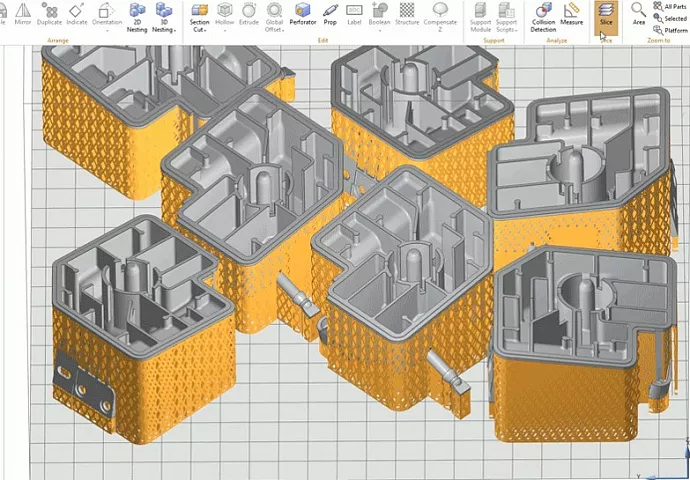Run 2D Nesting
This screenshot has height=480, width=690.
coord(137,17)
